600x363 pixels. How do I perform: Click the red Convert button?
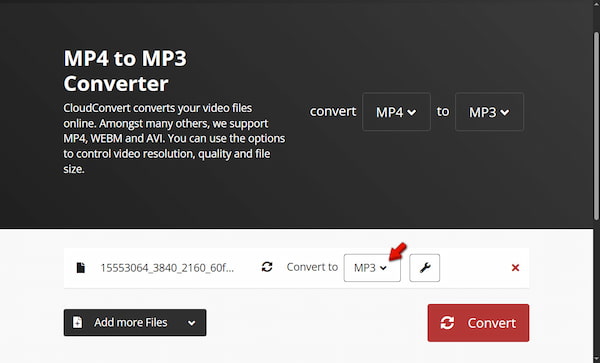click(478, 323)
